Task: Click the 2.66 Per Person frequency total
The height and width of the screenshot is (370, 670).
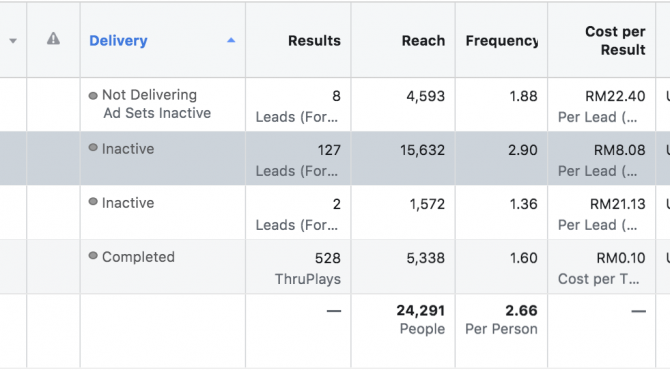Action: pyautogui.click(x=501, y=319)
